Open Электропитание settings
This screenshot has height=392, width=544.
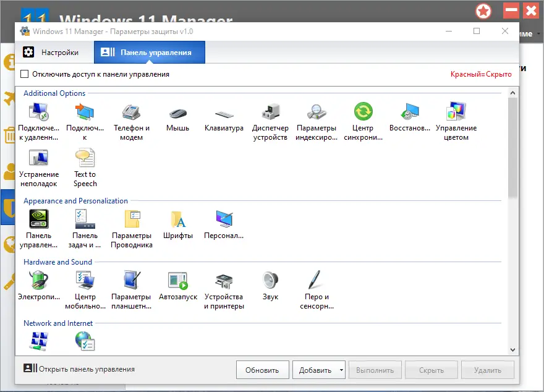38,283
